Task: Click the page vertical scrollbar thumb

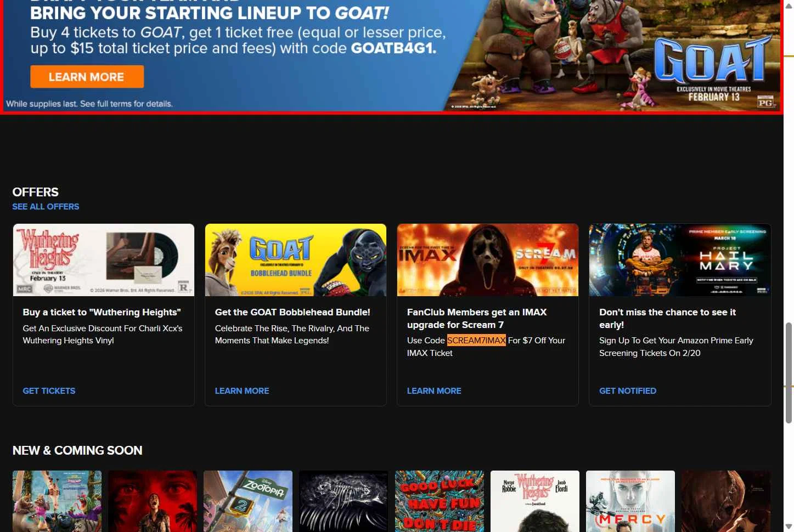Action: pyautogui.click(x=789, y=373)
